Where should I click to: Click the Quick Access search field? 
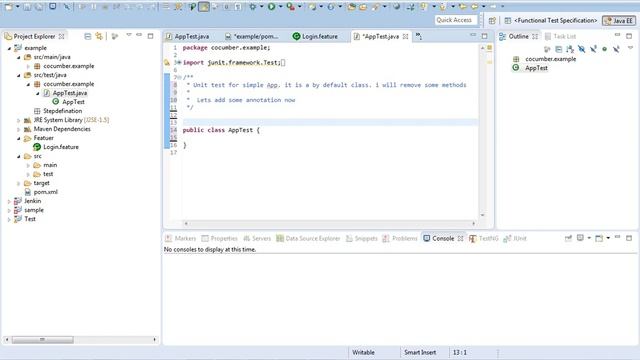pyautogui.click(x=456, y=20)
